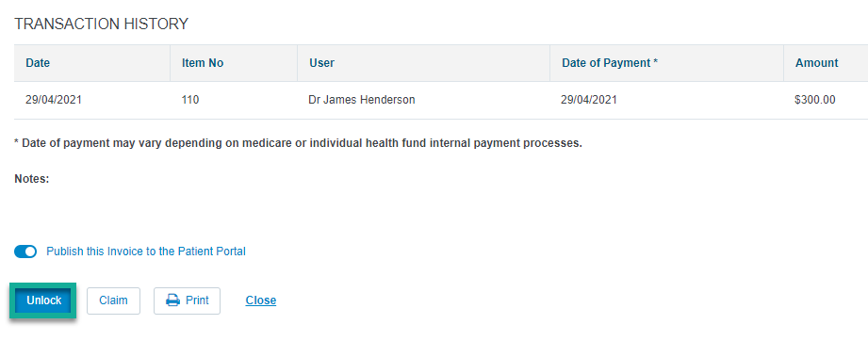
Task: Click the printer icon
Action: pyautogui.click(x=173, y=300)
